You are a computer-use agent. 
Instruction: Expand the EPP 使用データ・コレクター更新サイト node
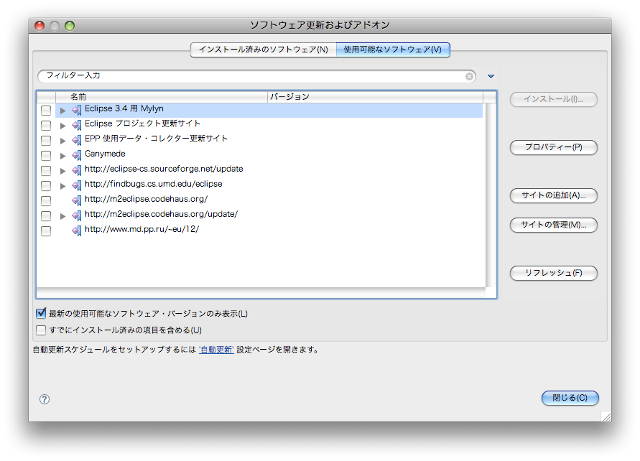[x=62, y=140]
